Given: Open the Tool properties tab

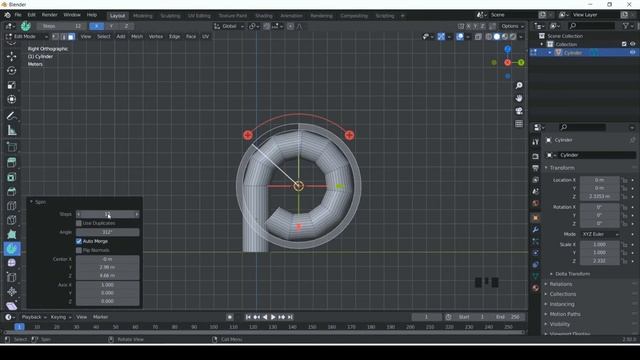Looking at the screenshot, I should (x=536, y=142).
